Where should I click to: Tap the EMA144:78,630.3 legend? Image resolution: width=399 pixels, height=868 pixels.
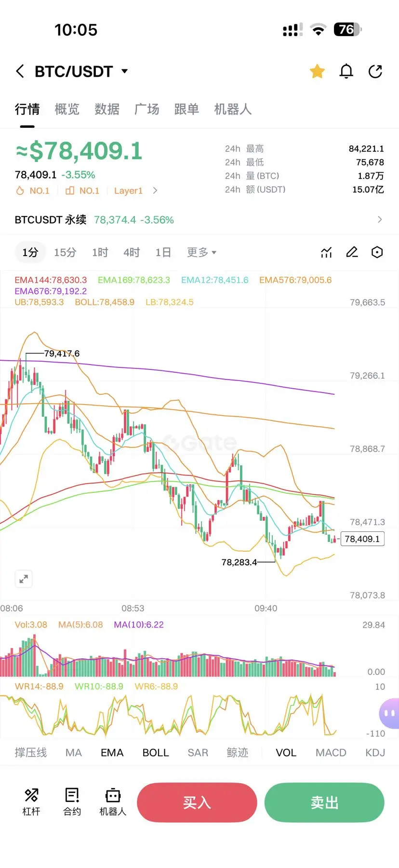coord(51,280)
